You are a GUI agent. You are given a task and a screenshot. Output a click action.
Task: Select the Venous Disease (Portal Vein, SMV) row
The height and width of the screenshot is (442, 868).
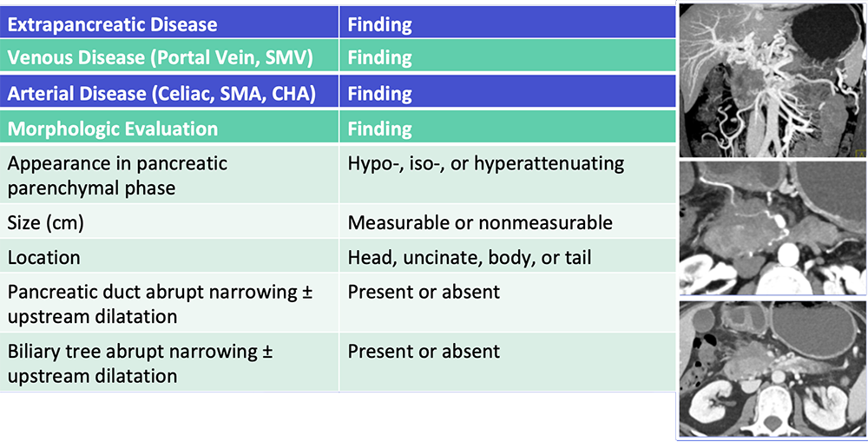pos(338,56)
